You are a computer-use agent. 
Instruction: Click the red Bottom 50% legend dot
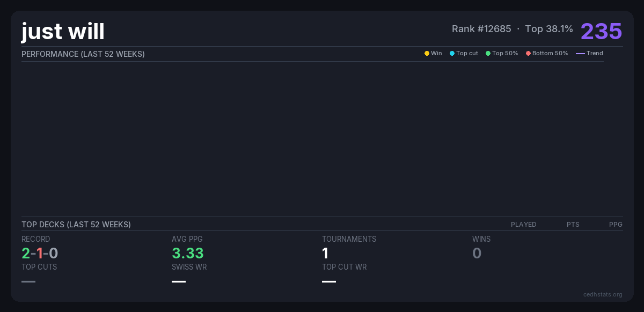coord(528,54)
